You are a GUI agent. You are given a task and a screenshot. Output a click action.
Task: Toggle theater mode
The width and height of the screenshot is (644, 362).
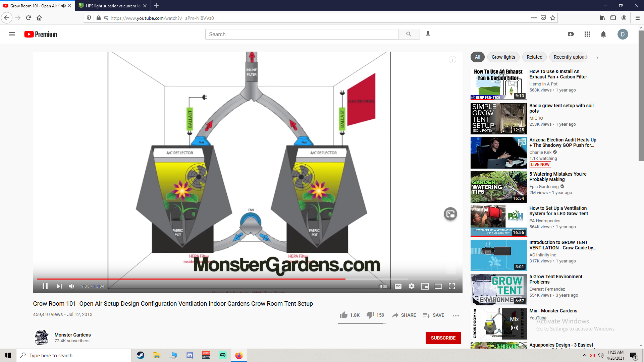pos(438,286)
